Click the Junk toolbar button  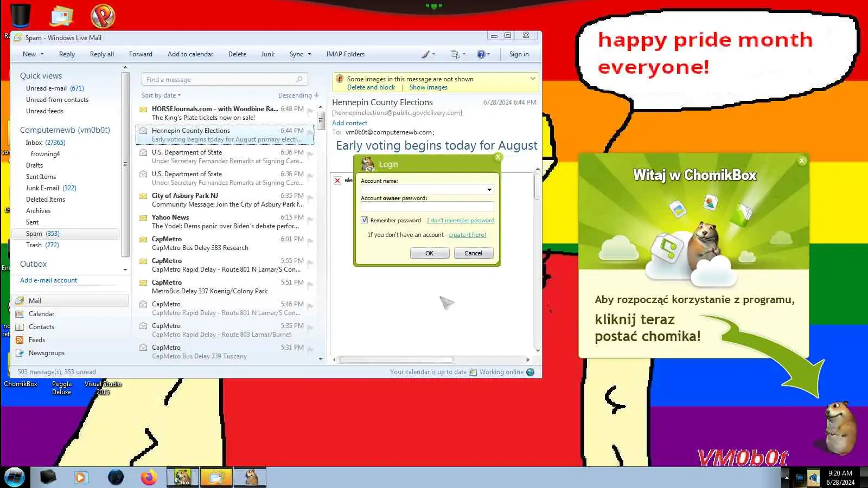click(268, 54)
